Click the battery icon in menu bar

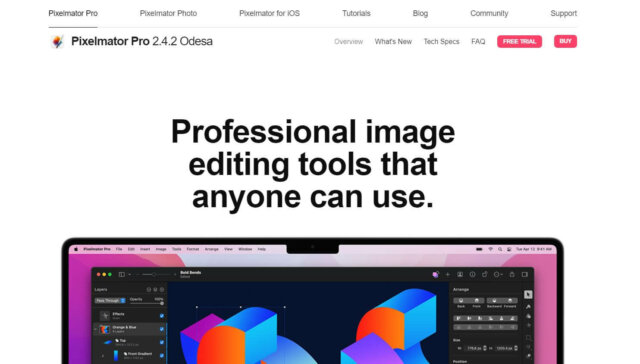[479, 249]
